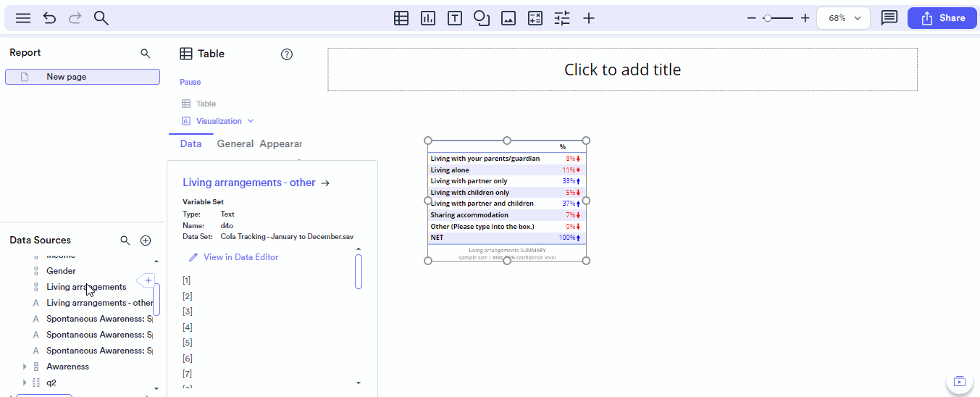Add a new data source
This screenshot has width=980, height=397.
(146, 241)
